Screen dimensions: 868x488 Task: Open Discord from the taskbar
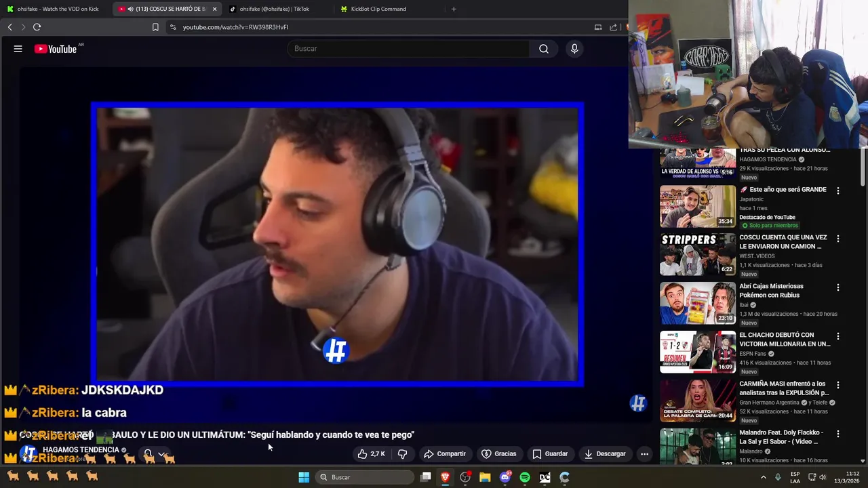(505, 477)
